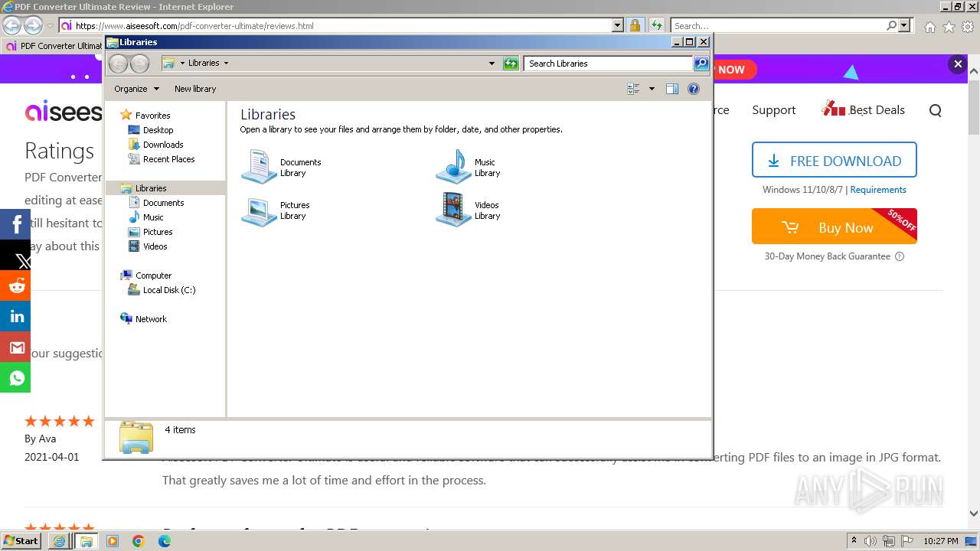Open IE Favorites star icon
This screenshot has height=551, width=980.
point(949,27)
